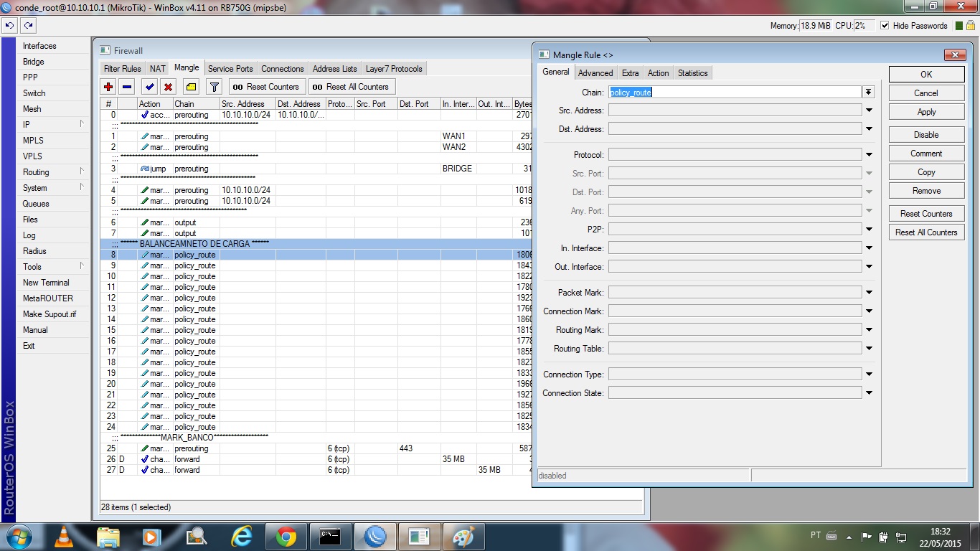Expand the Routing Table field
The height and width of the screenshot is (551, 980).
[869, 349]
